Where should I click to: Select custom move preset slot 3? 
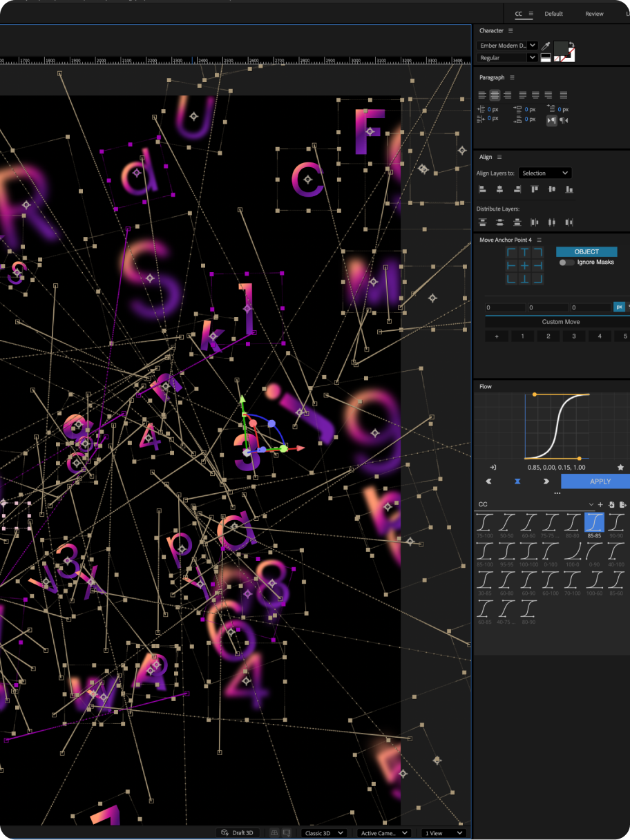coord(573,336)
